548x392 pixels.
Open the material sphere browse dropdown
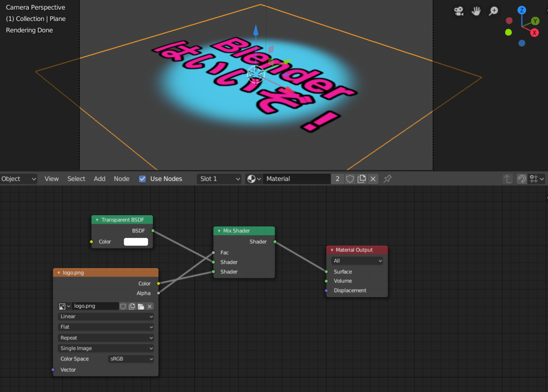pyautogui.click(x=254, y=179)
